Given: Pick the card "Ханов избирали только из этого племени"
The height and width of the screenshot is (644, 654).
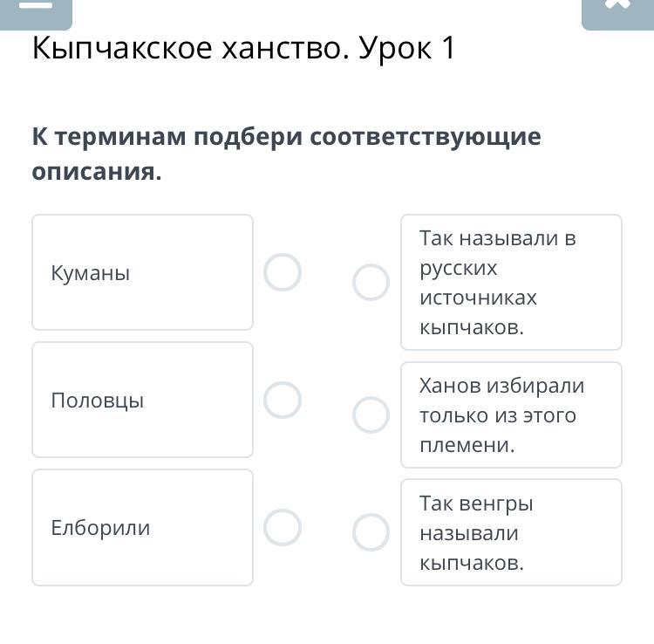Looking at the screenshot, I should [x=511, y=415].
